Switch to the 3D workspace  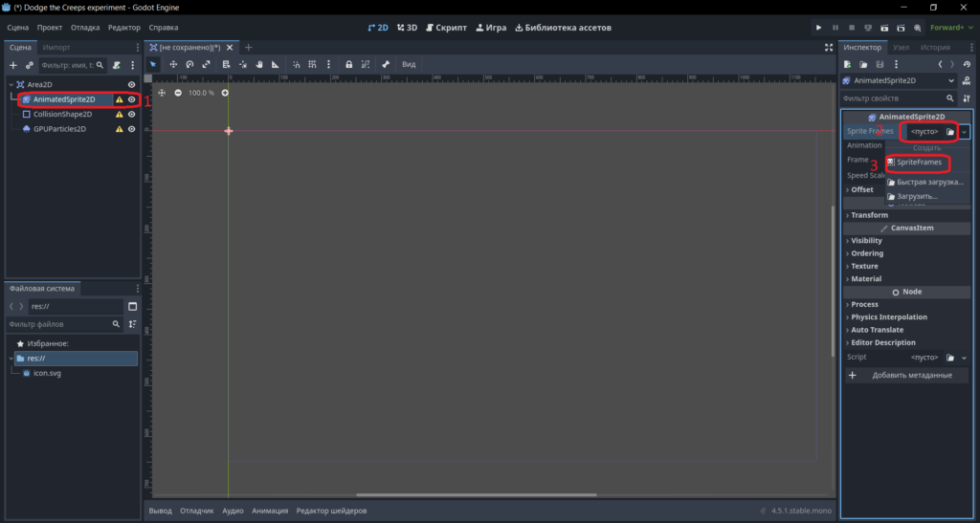tap(407, 28)
